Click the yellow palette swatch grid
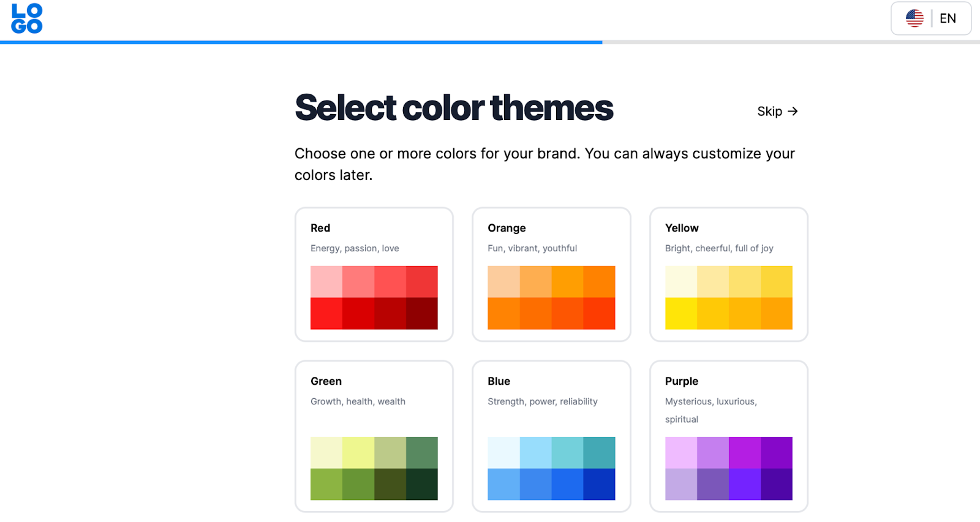 [x=728, y=298]
